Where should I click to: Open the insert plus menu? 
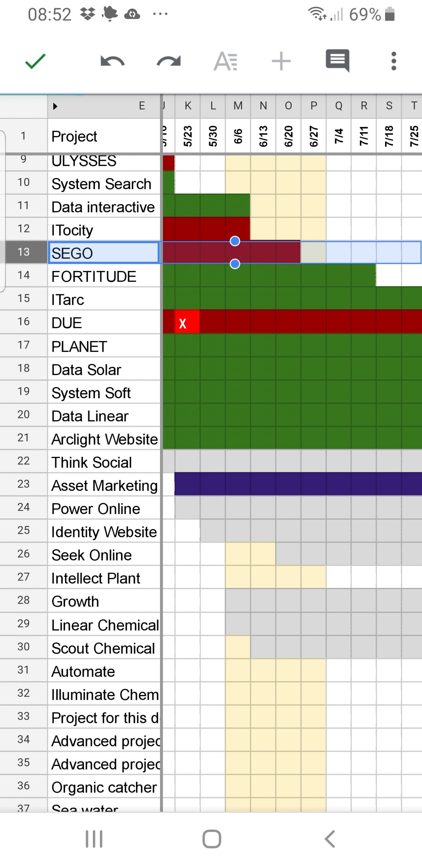coord(281,61)
